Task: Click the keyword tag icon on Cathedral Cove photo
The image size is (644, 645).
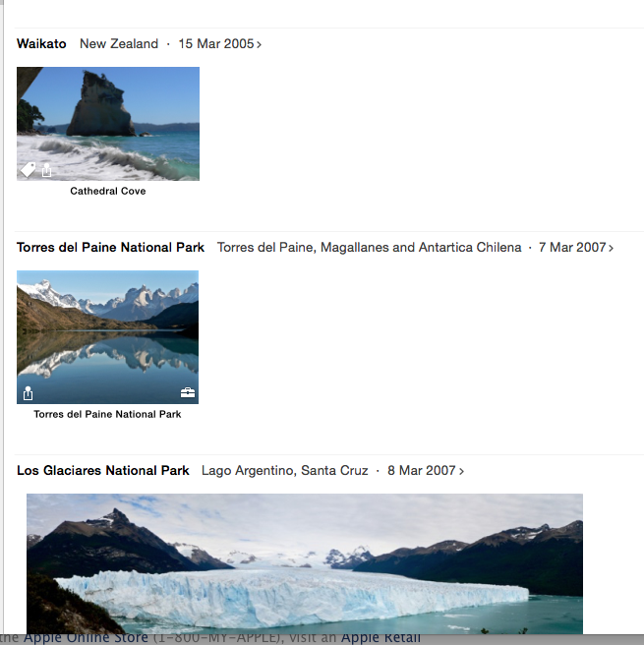Action: 28,169
